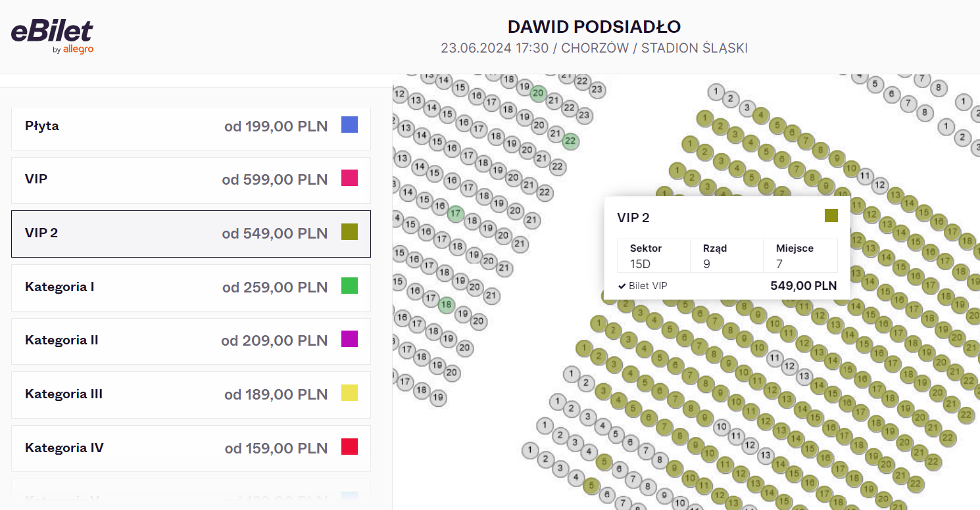This screenshot has height=510, width=980.
Task: Choose the green seat numbered 18
Action: pyautogui.click(x=447, y=305)
